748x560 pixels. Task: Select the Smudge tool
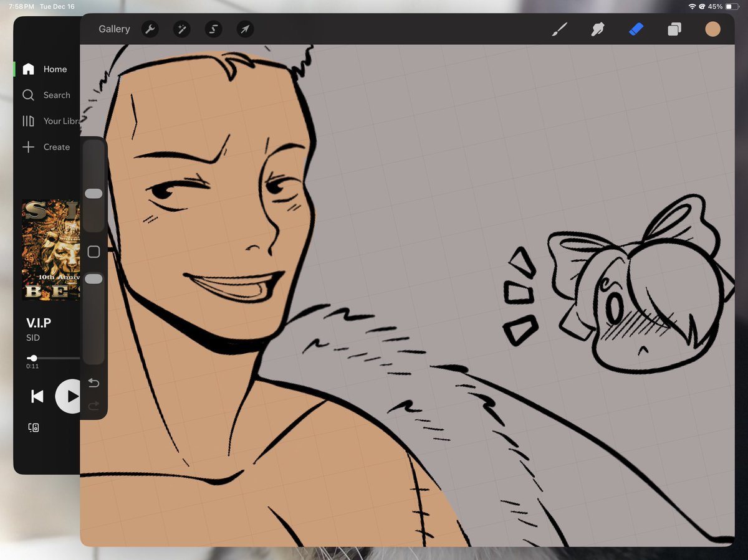pyautogui.click(x=598, y=29)
